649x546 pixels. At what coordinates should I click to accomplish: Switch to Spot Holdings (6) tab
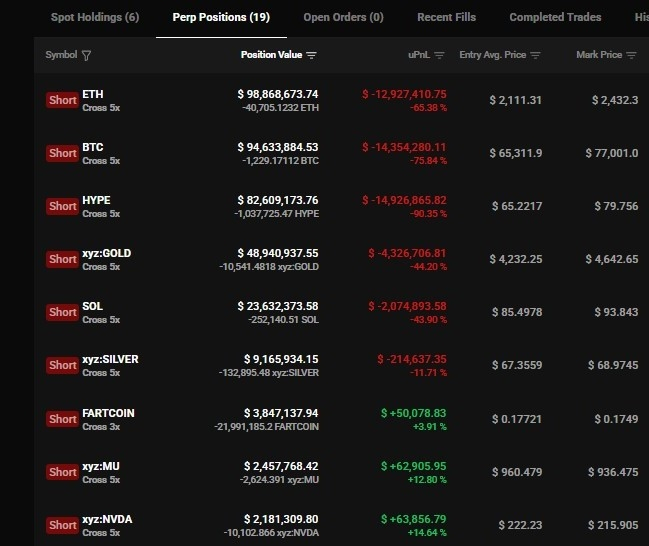point(95,17)
